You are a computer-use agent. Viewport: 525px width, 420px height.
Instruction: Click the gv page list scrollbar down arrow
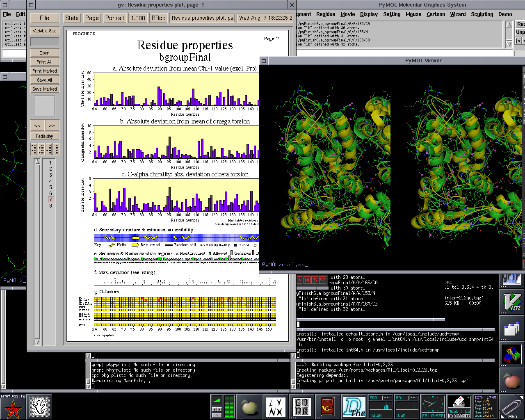click(x=37, y=342)
